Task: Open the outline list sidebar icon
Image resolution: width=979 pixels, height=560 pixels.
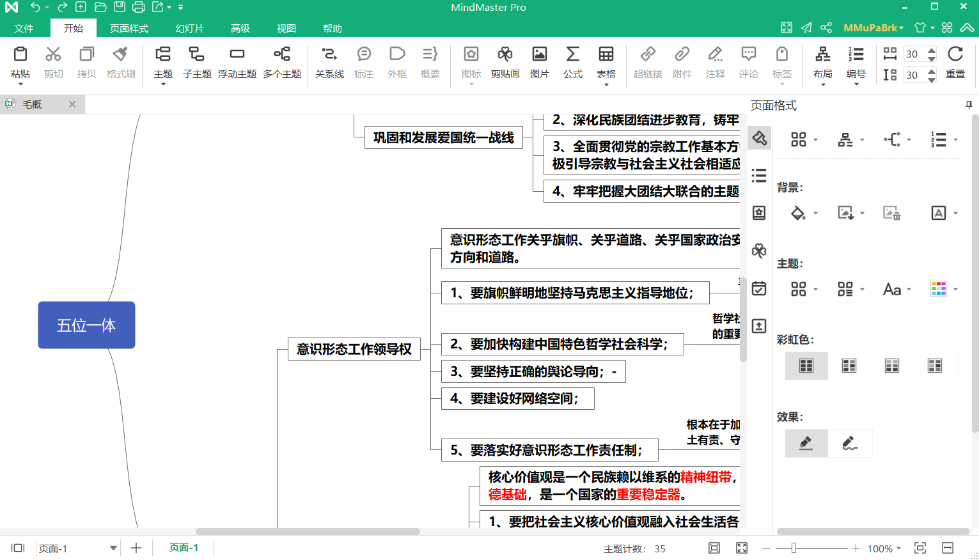Action: point(759,175)
